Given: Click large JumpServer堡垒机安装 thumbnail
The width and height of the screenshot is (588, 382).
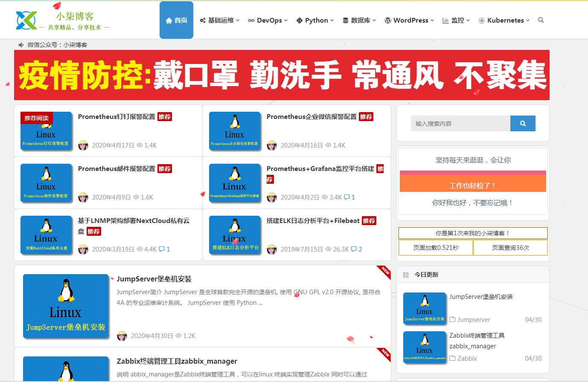Looking at the screenshot, I should 66,307.
